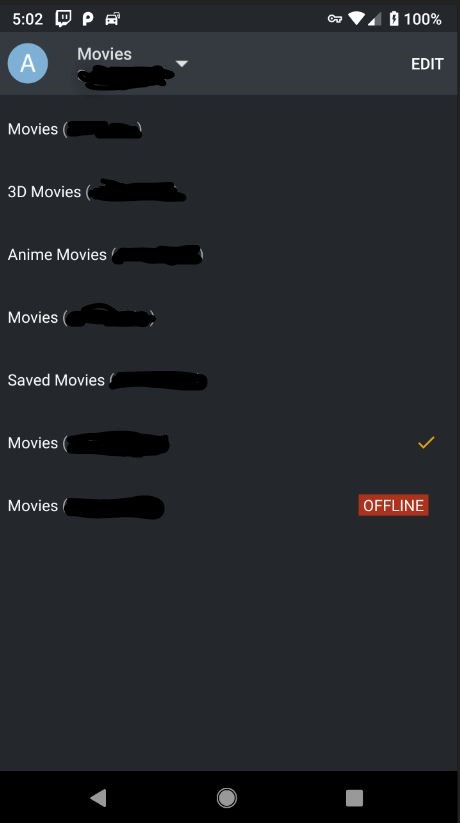Tap the EDIT button
Viewport: 460px width, 823px height.
(x=427, y=64)
